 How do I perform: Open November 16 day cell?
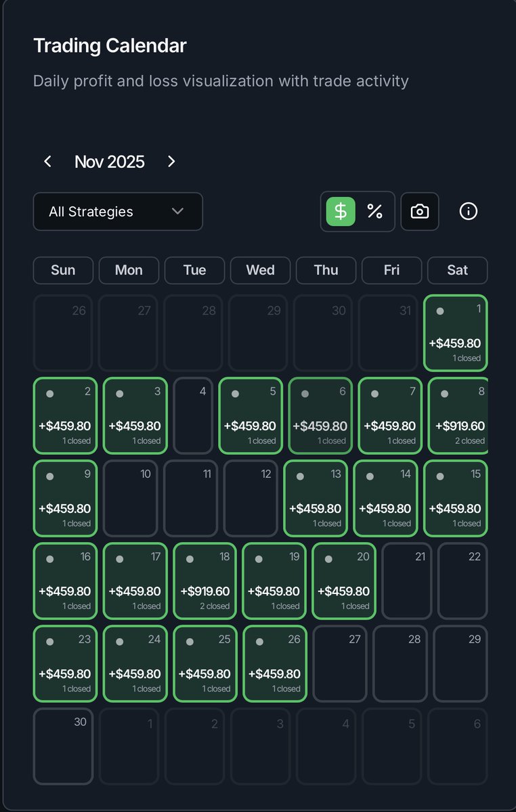pos(65,581)
